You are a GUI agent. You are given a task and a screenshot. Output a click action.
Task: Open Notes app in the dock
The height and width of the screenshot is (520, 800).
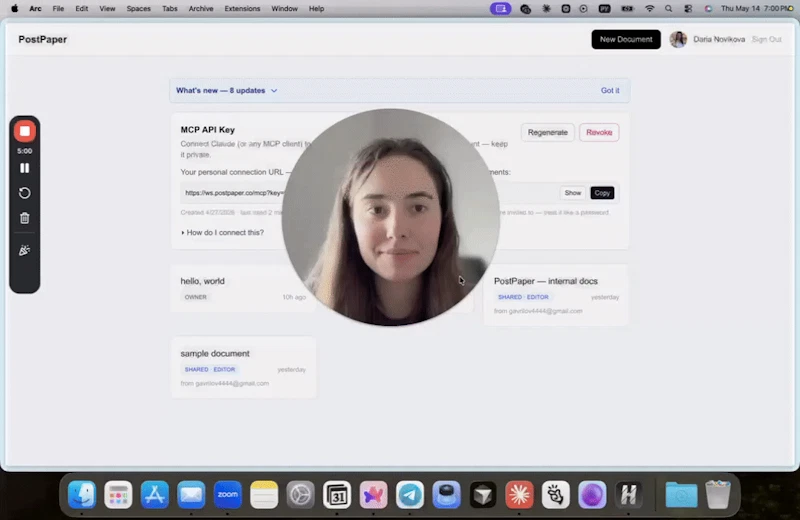264,494
